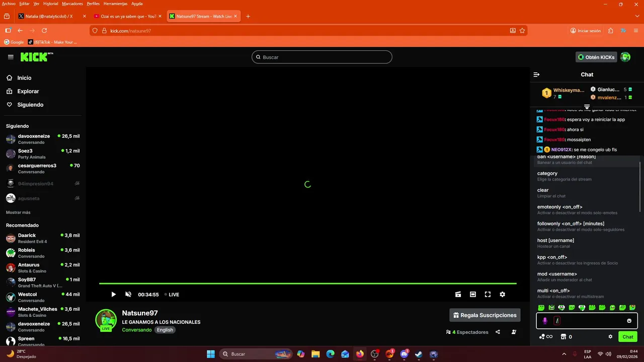Open a new browser tab
The width and height of the screenshot is (644, 362).
coord(248,16)
